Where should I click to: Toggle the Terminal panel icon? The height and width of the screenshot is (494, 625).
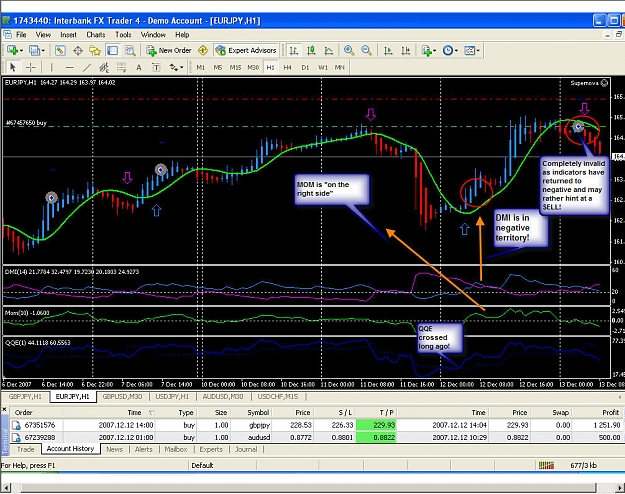[x=112, y=51]
